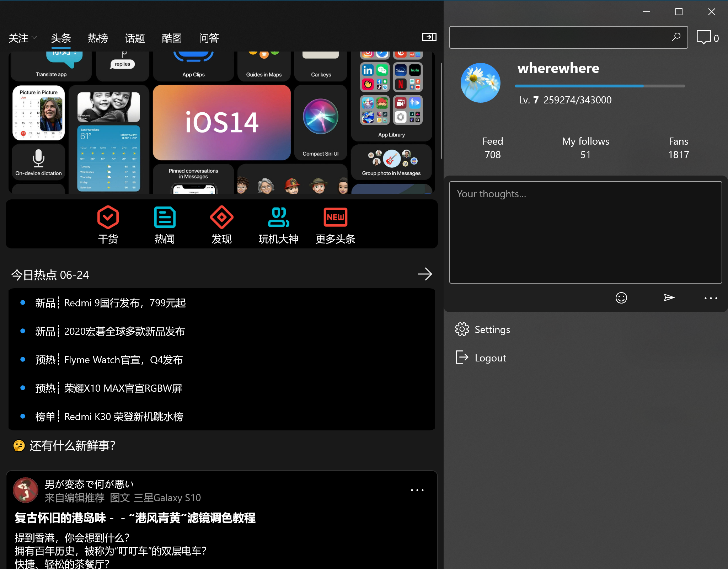
Task: Open 更多头条 NEW icon
Action: tap(335, 217)
